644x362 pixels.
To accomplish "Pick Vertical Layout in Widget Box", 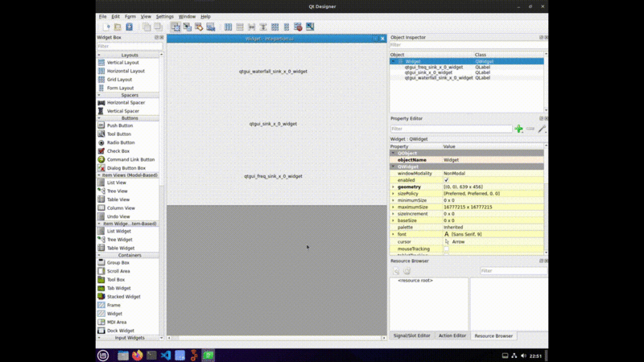I will (x=123, y=63).
